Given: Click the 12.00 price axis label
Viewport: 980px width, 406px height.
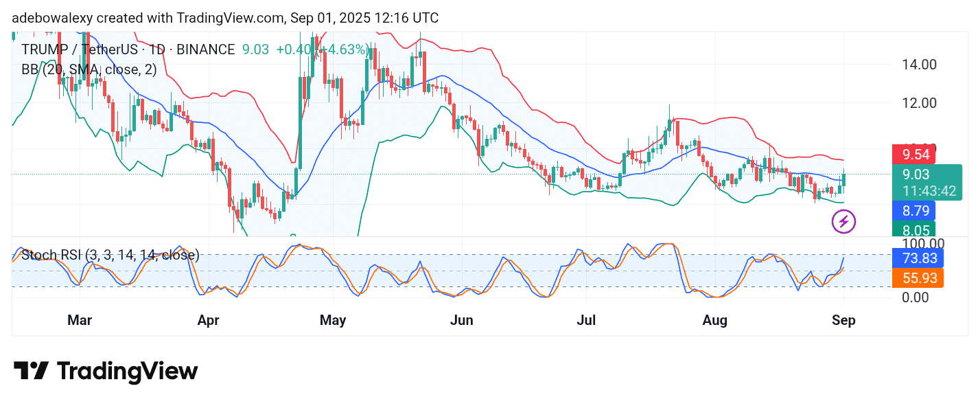Looking at the screenshot, I should click(x=918, y=103).
